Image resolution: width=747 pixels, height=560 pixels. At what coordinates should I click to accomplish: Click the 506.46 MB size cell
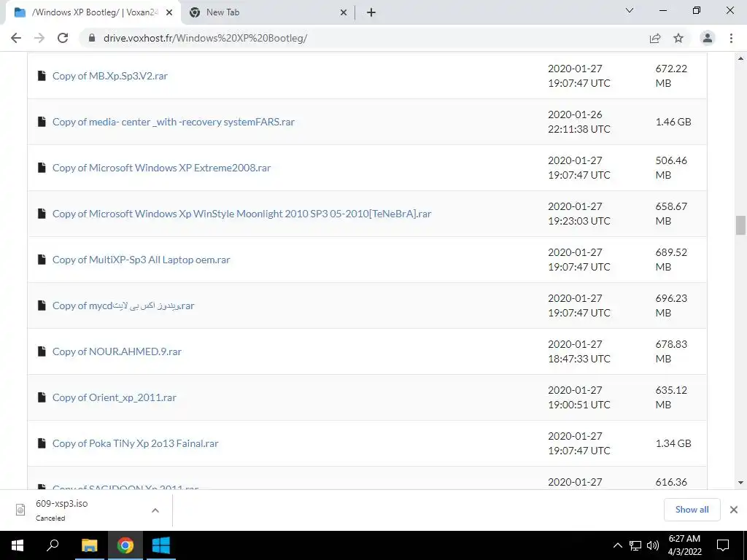point(671,168)
